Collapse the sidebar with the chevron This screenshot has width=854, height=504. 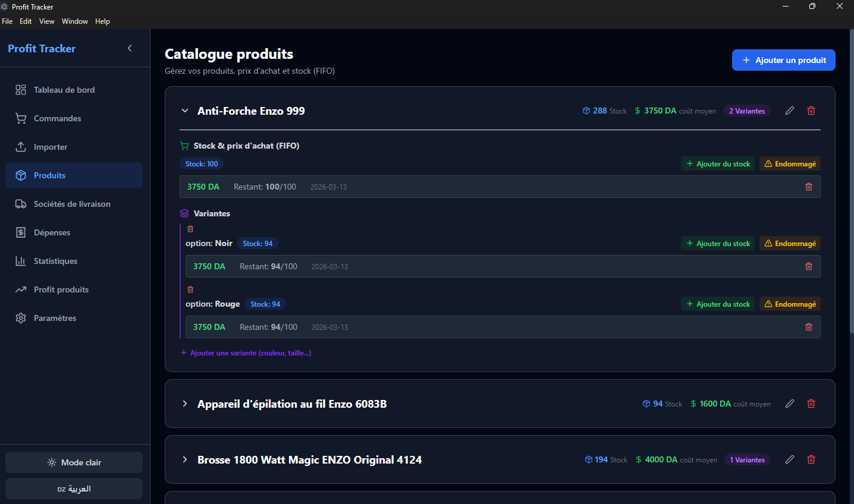[130, 48]
